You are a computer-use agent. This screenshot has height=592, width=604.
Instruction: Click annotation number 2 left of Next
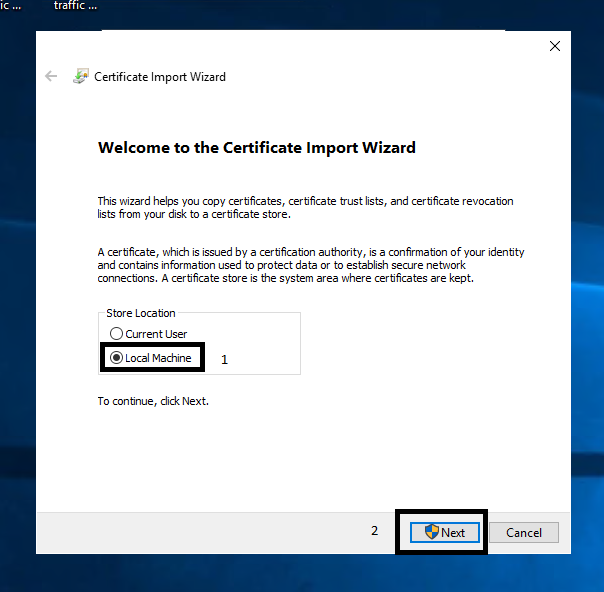pyautogui.click(x=375, y=531)
